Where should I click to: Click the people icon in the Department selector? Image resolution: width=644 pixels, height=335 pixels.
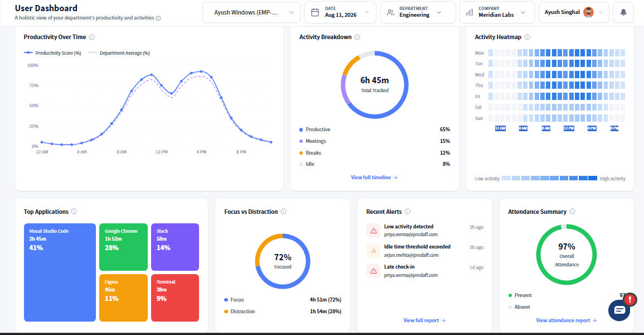391,12
